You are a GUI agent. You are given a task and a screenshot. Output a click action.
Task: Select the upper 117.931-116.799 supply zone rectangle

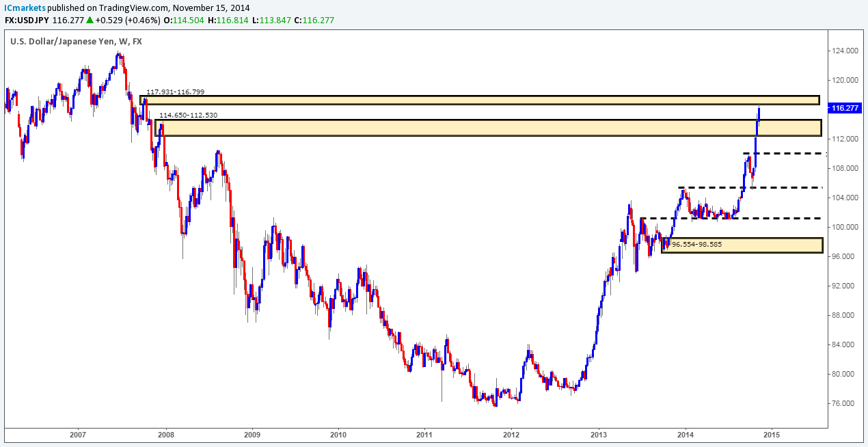pyautogui.click(x=480, y=100)
